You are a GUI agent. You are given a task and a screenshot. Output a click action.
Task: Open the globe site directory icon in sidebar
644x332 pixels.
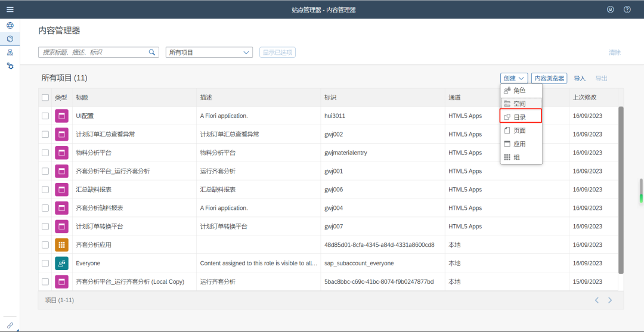pyautogui.click(x=10, y=26)
